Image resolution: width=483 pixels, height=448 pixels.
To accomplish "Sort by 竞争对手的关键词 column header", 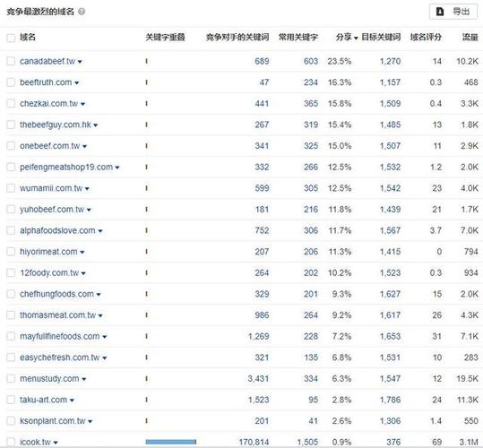I will [x=237, y=38].
